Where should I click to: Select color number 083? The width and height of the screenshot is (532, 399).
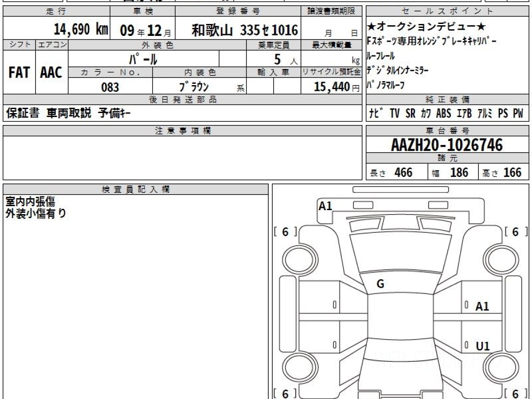coord(110,87)
